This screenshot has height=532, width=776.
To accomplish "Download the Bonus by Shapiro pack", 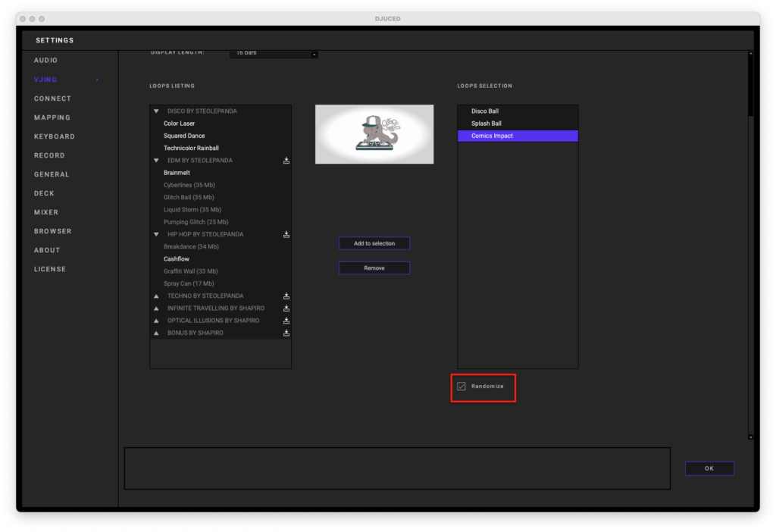I will click(x=286, y=333).
